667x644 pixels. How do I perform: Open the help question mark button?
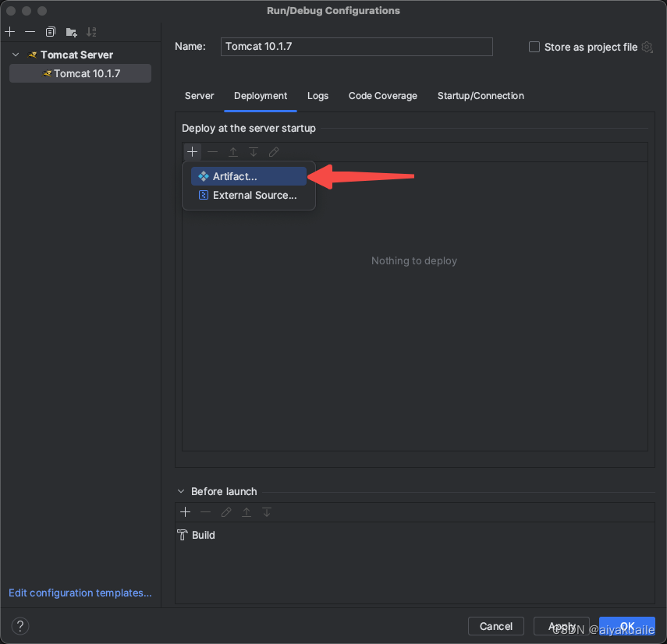(20, 626)
